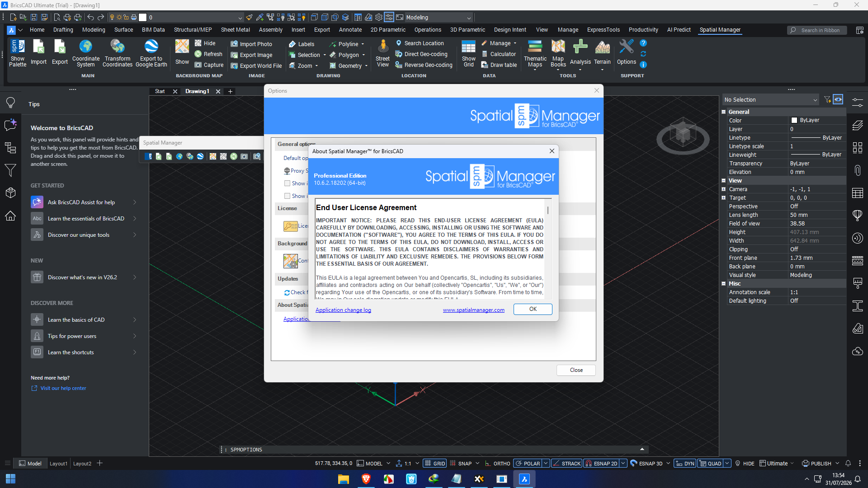Switch to ExpressTools ribbon tab
The image size is (868, 488).
click(x=603, y=30)
